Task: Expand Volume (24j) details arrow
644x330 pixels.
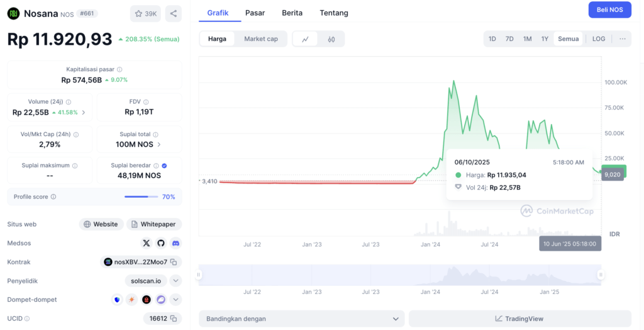Action: click(x=84, y=112)
